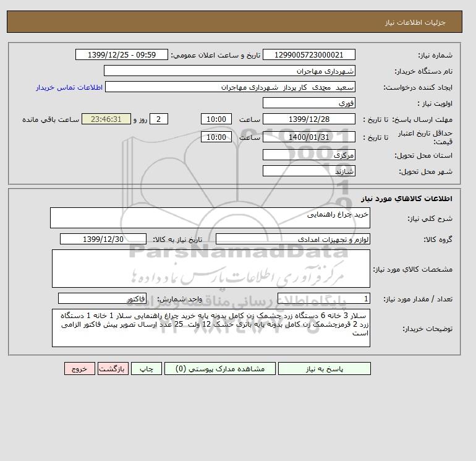Click the quantity field showing 1
Screen dimensions: 476x461
323,298
